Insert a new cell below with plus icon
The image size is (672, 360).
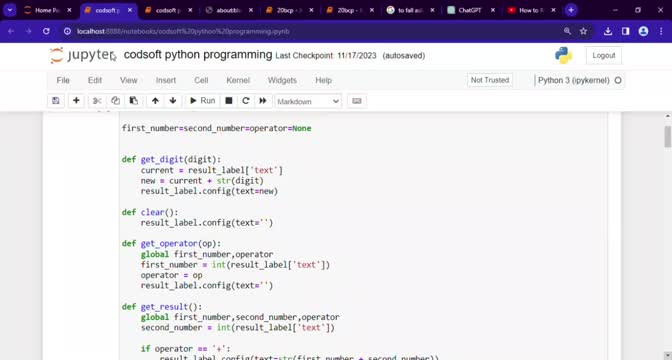pos(76,101)
